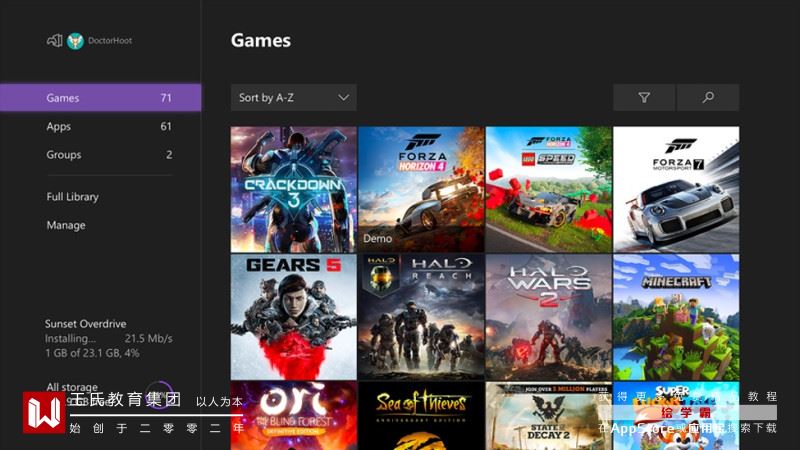Click the 21.5 Mb/s download speed
The height and width of the screenshot is (450, 800).
(148, 338)
